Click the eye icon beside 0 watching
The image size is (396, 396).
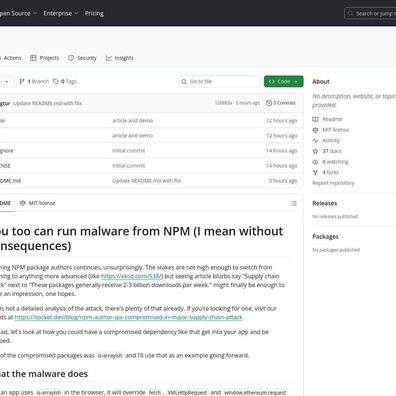(315, 162)
